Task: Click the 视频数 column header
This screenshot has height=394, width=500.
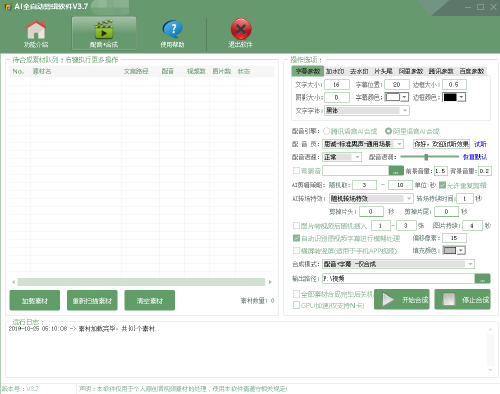Action: (x=196, y=71)
